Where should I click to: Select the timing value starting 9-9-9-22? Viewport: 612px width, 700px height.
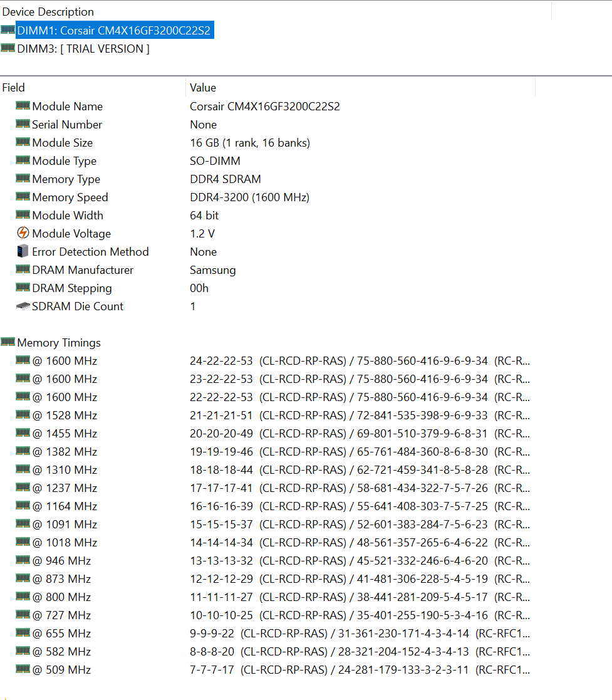click(x=360, y=634)
